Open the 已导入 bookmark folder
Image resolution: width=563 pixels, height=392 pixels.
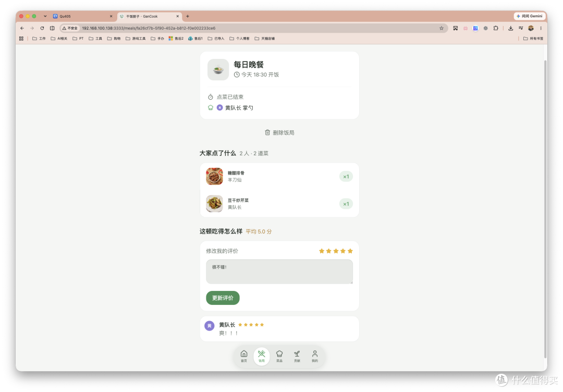tap(216, 39)
